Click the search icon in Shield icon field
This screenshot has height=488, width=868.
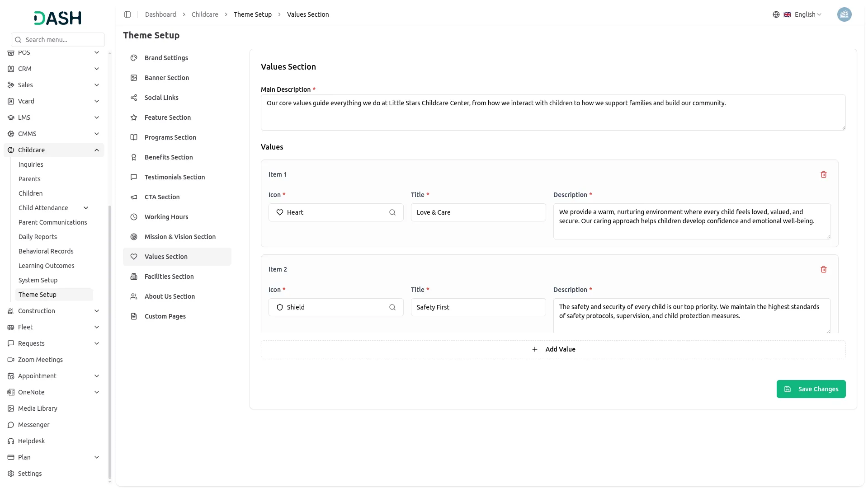click(392, 307)
